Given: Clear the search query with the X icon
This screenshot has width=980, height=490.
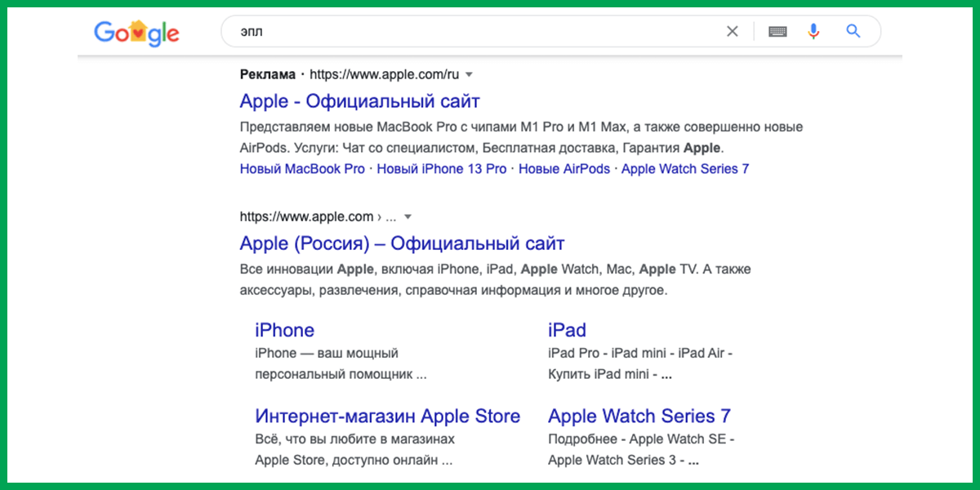Looking at the screenshot, I should (x=733, y=32).
